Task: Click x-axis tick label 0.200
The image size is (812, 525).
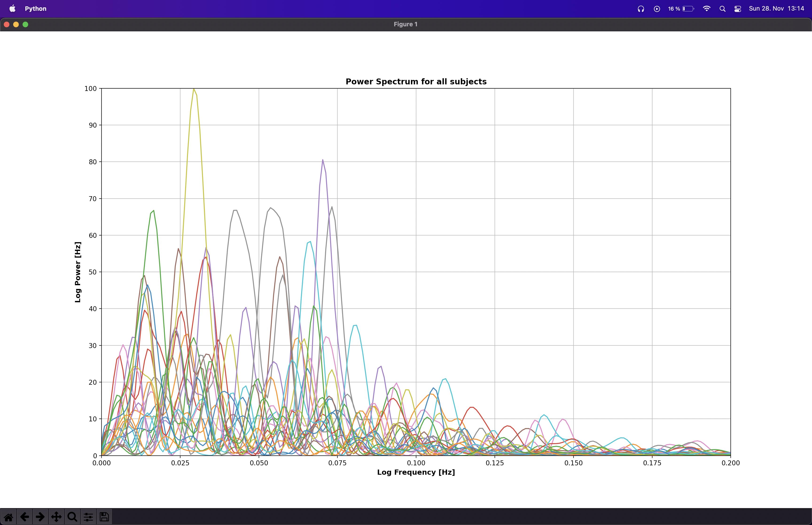Action: pyautogui.click(x=730, y=463)
